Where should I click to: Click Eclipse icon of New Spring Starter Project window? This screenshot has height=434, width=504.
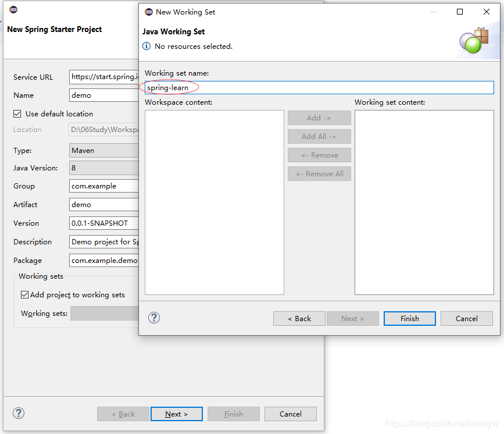(13, 9)
